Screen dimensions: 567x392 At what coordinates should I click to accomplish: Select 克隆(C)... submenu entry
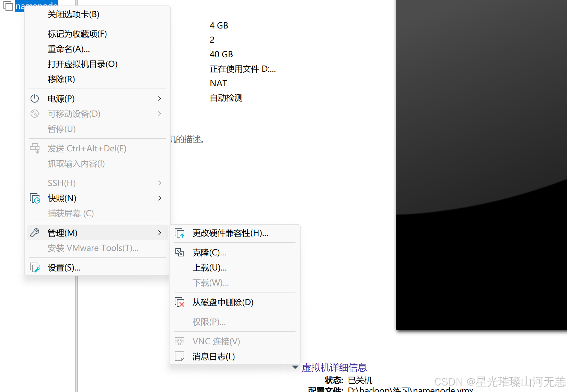point(235,253)
